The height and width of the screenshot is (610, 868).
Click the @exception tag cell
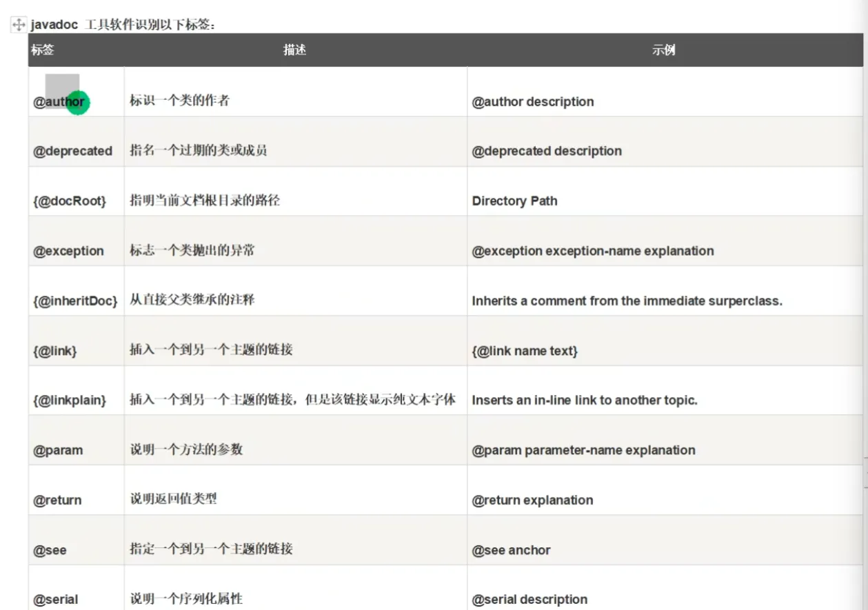[68, 251]
